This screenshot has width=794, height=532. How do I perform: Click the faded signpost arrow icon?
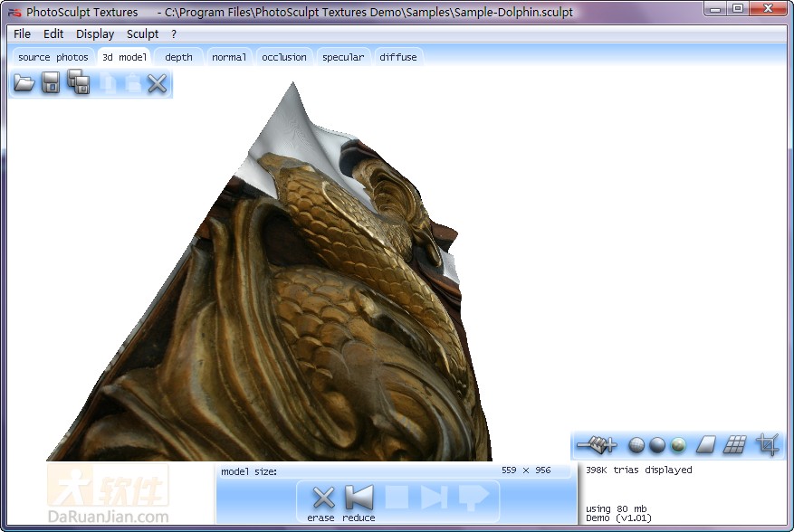(474, 497)
